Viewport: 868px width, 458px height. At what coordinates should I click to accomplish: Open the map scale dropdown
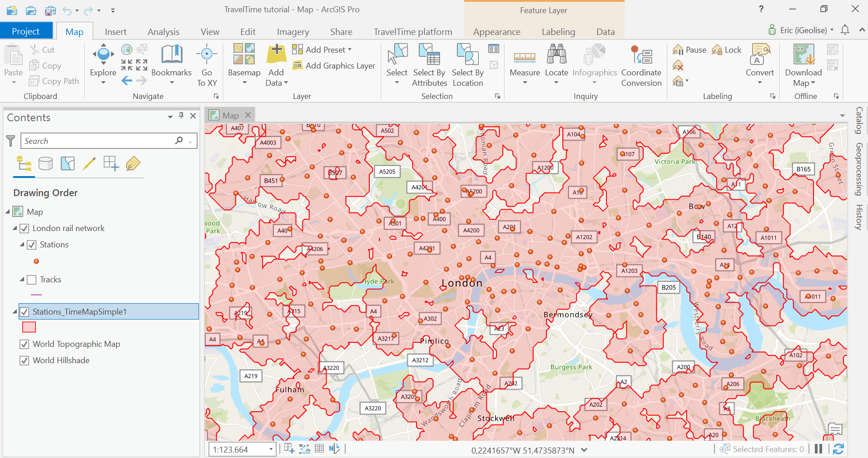[270, 449]
